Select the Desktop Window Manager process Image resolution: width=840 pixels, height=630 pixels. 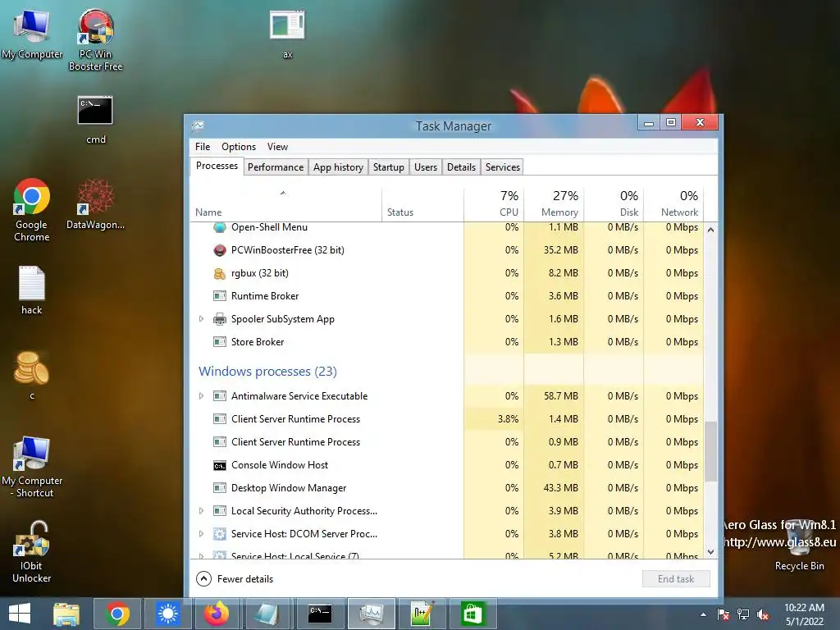point(447,488)
